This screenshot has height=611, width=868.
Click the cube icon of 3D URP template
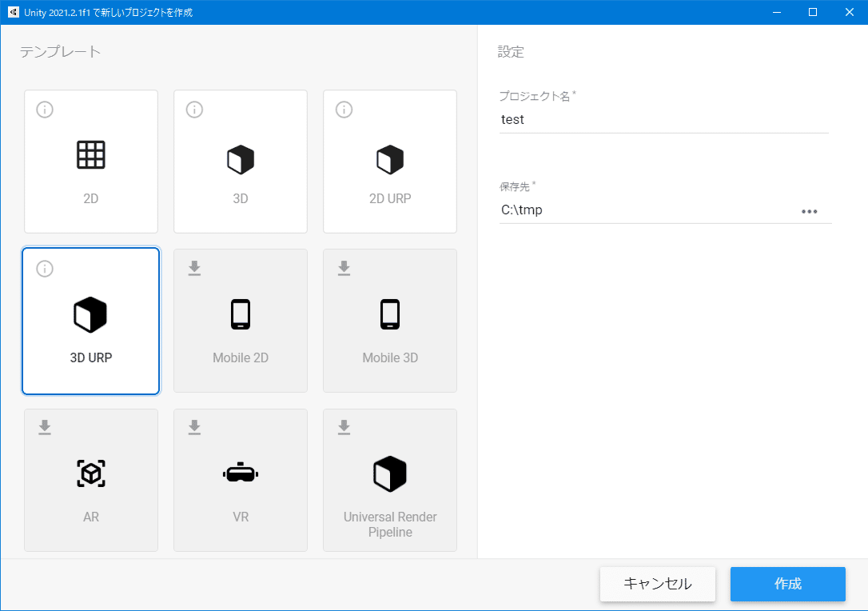point(90,314)
